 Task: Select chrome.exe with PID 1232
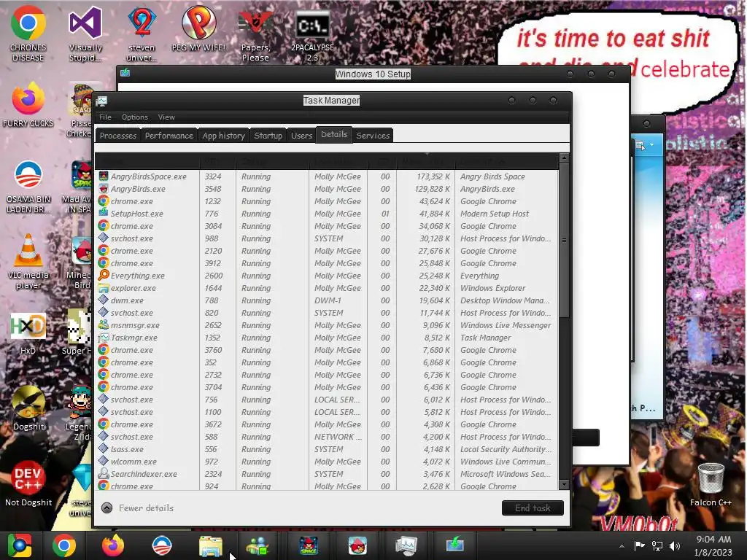[x=327, y=201]
